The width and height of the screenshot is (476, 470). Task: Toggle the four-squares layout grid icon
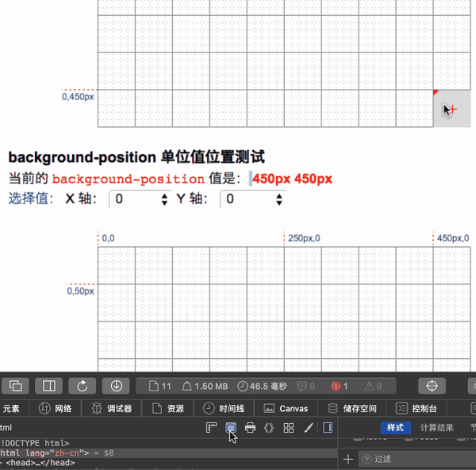(x=289, y=428)
